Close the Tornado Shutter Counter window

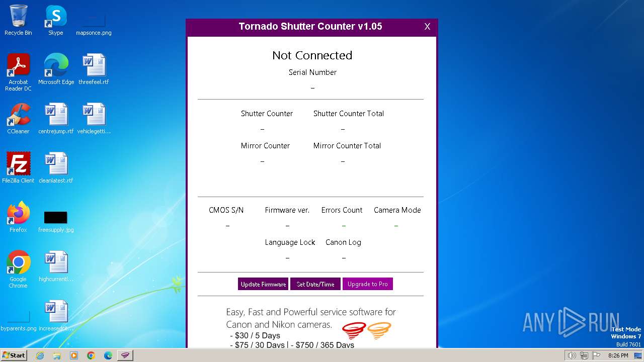[x=427, y=27]
